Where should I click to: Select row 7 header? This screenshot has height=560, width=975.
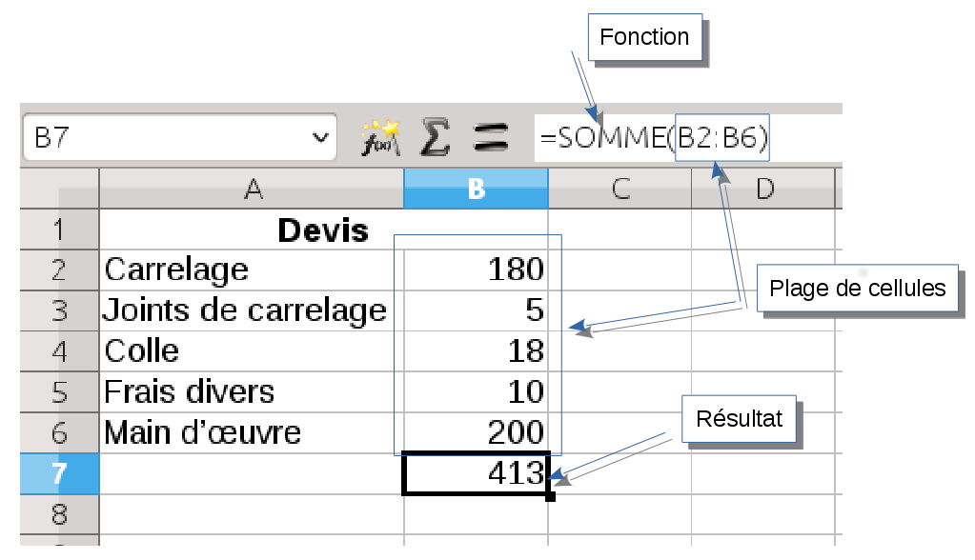59,473
